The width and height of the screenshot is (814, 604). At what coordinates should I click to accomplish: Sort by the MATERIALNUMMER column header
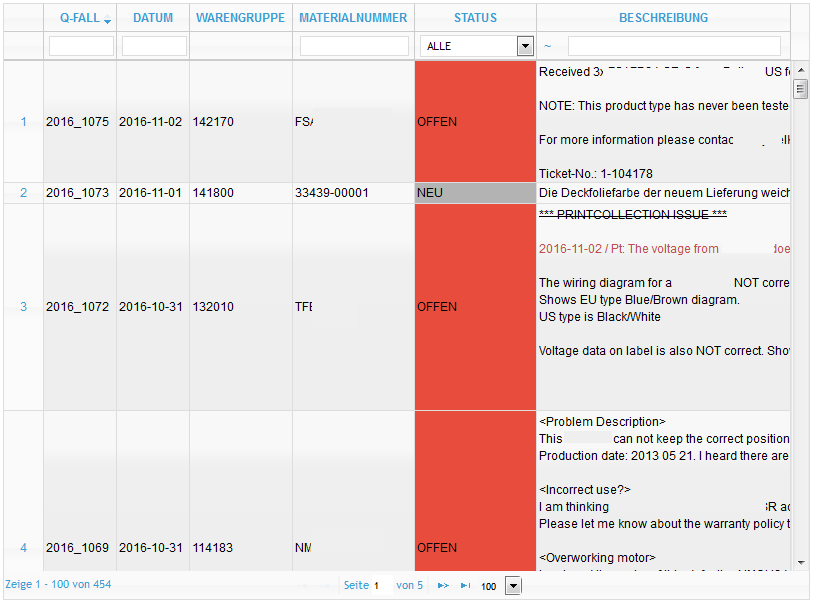click(353, 18)
